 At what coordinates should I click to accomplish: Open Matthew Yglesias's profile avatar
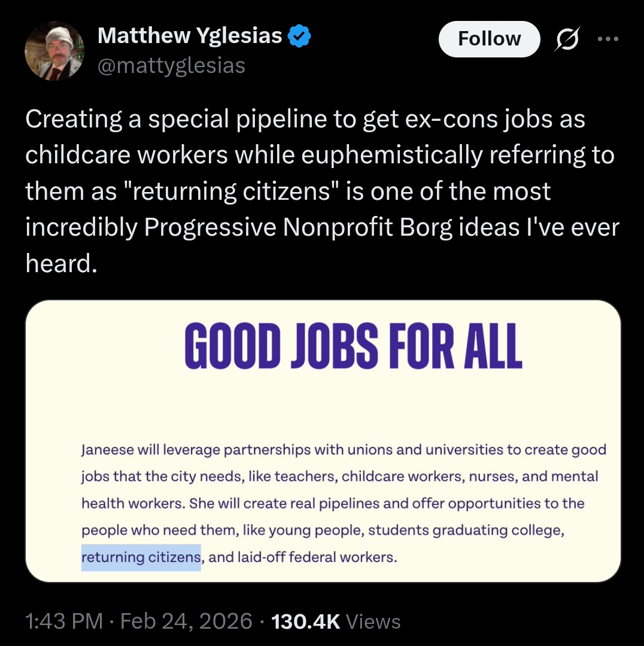click(x=54, y=50)
